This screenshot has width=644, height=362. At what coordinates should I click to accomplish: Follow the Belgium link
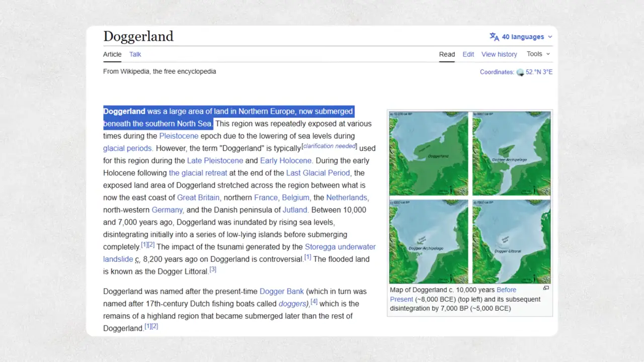tap(295, 198)
